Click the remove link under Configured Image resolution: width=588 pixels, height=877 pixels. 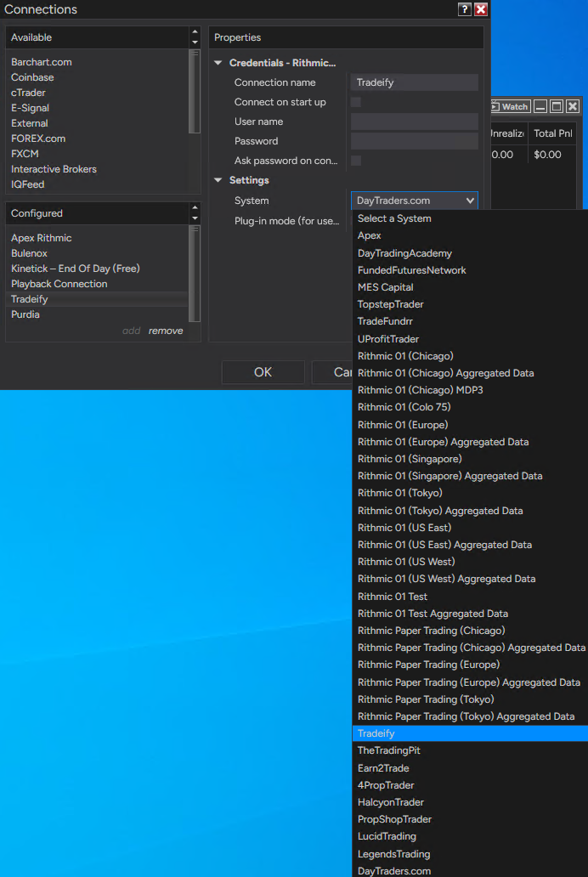click(166, 331)
